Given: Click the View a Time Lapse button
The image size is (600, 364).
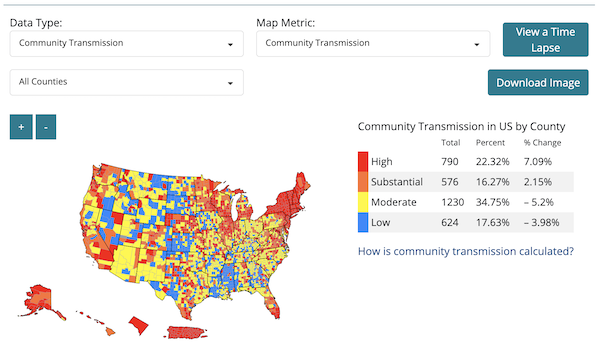Looking at the screenshot, I should pyautogui.click(x=545, y=40).
